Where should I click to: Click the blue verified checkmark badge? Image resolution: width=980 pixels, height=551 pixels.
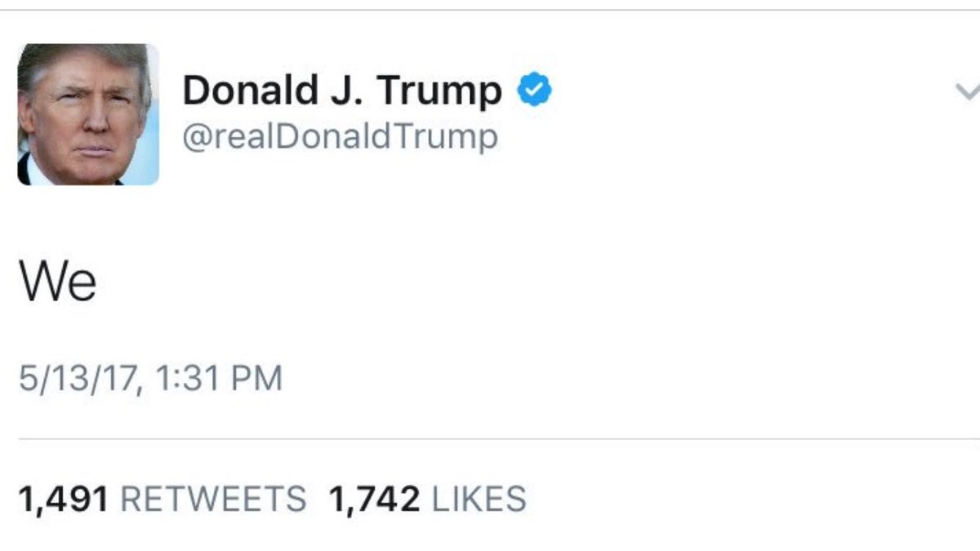(x=535, y=90)
